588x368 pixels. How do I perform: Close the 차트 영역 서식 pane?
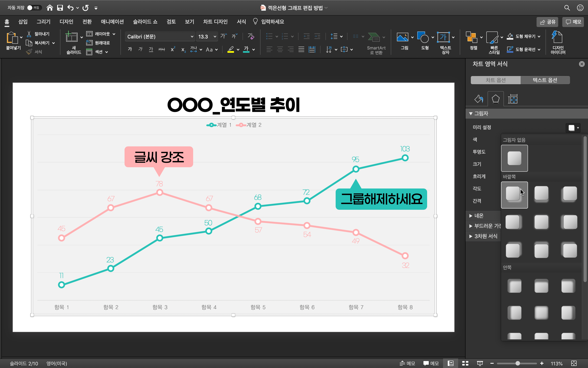tap(581, 64)
